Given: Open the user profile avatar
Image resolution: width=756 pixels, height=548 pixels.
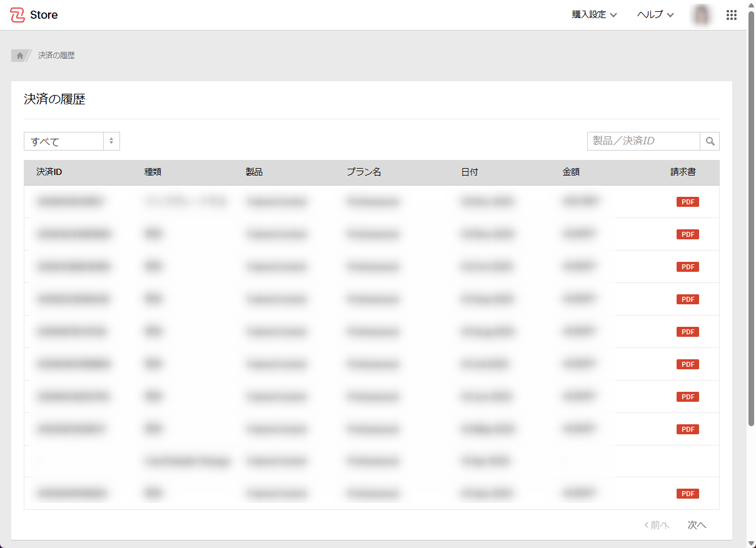Looking at the screenshot, I should (x=702, y=15).
